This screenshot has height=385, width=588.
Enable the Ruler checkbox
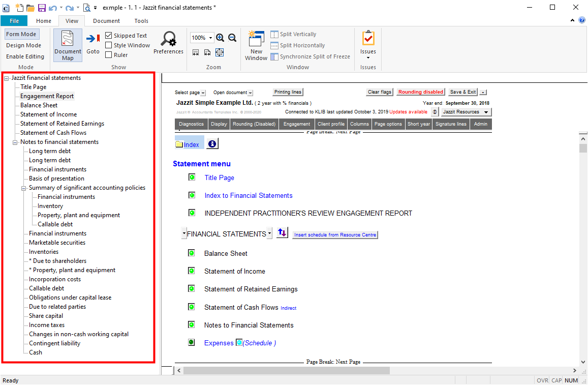109,55
